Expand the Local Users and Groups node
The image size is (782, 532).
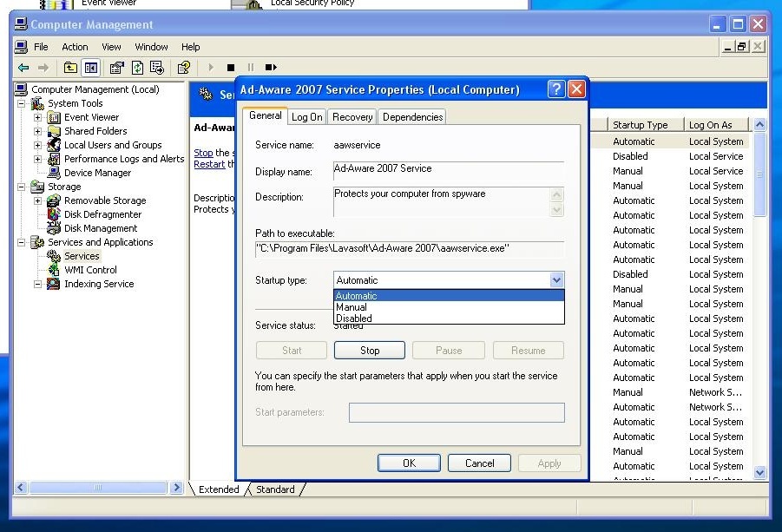(x=38, y=145)
